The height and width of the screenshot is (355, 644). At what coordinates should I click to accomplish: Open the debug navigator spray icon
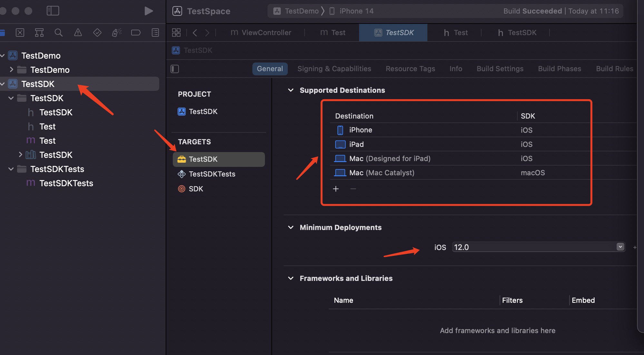click(117, 33)
